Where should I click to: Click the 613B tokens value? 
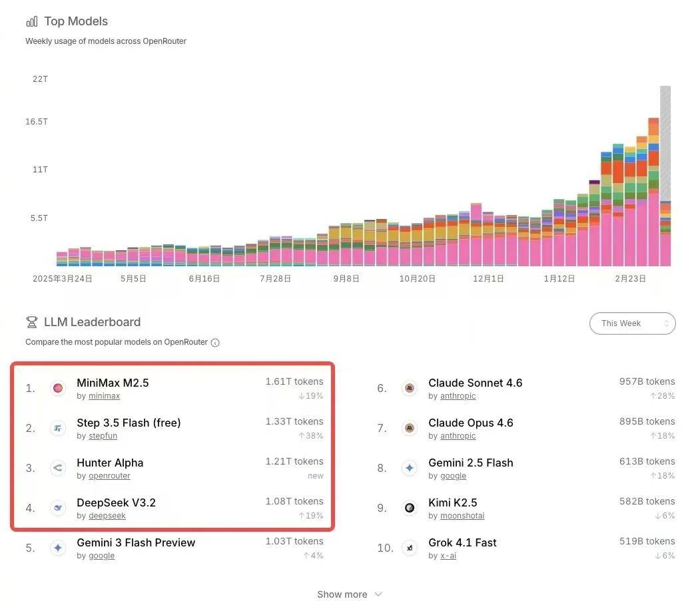point(647,461)
